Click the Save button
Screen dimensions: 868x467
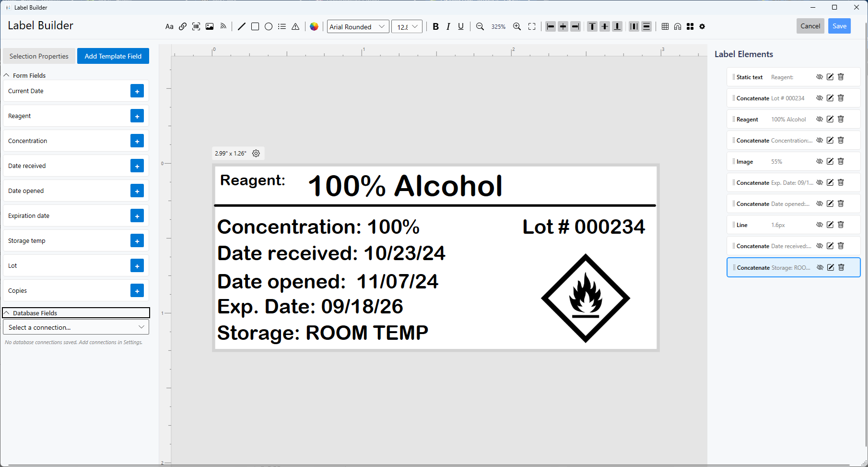pyautogui.click(x=839, y=26)
